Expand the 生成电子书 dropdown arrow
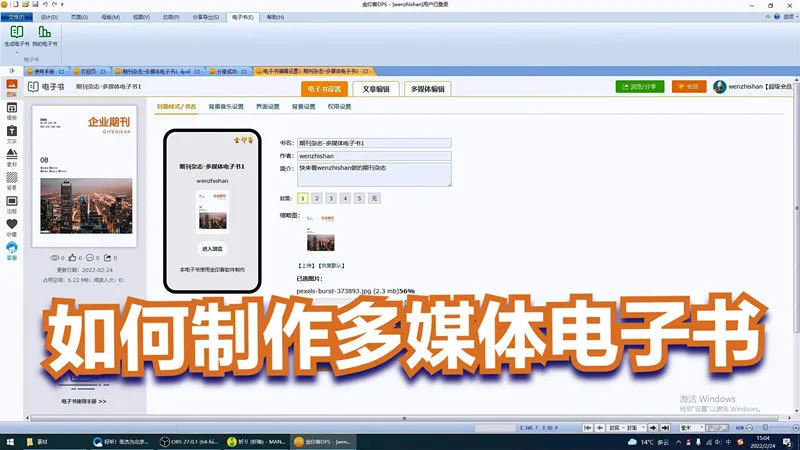 pyautogui.click(x=17, y=52)
